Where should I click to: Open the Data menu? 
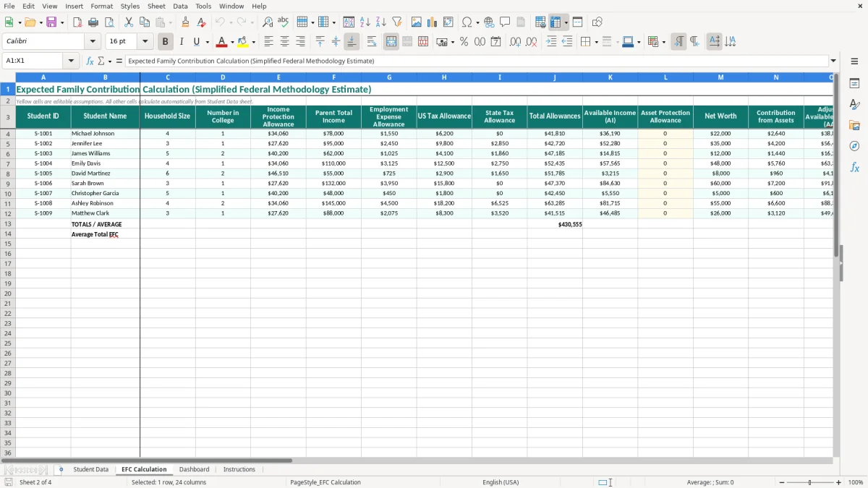coord(180,6)
